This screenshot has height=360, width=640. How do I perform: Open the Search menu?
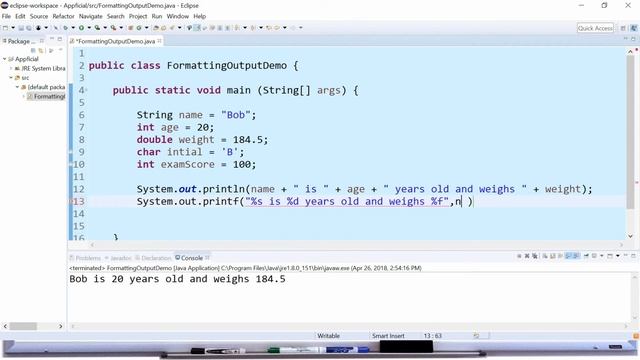[x=116, y=16]
